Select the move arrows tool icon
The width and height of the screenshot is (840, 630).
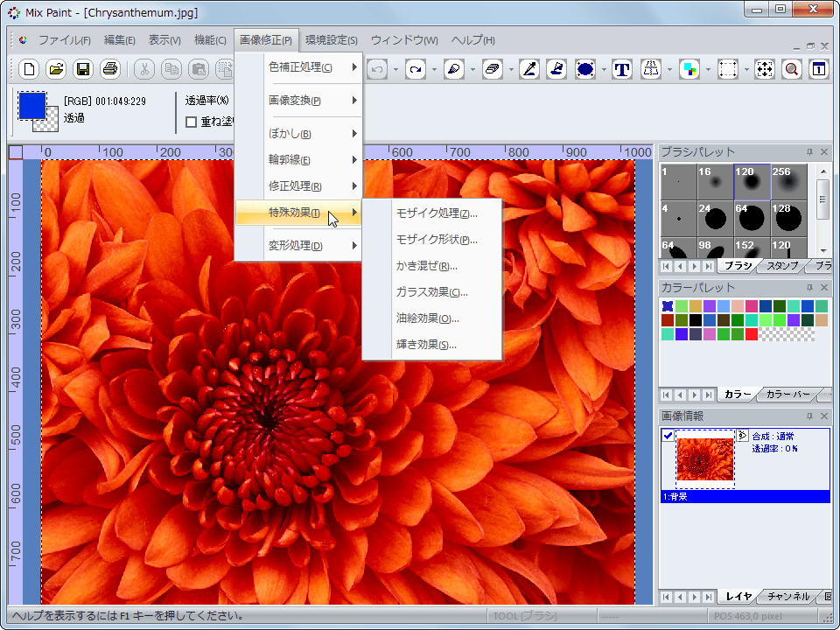pos(765,69)
